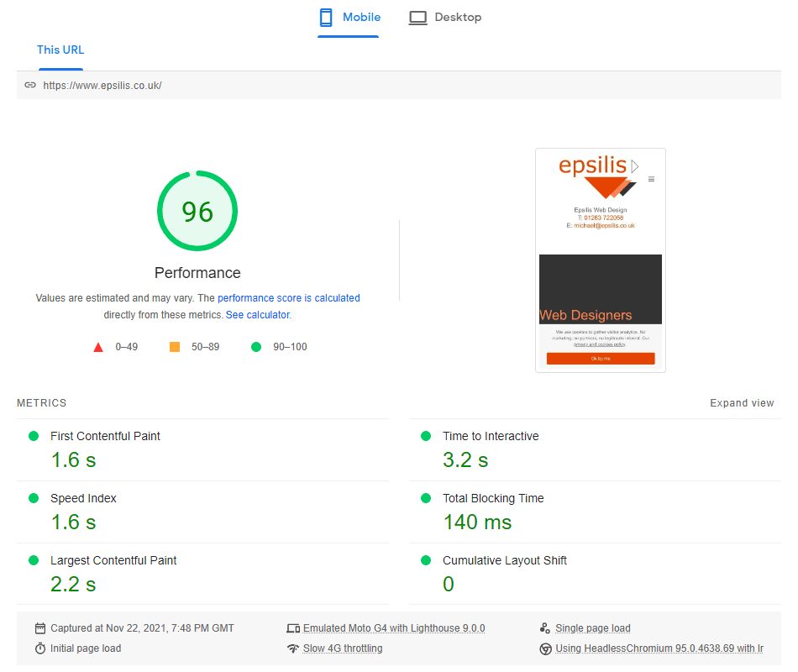
Task: Switch to the Desktop tab
Action: click(x=445, y=18)
